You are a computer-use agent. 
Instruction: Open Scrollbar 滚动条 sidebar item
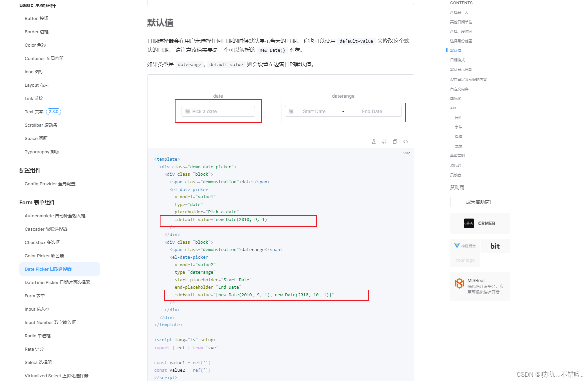coord(41,125)
